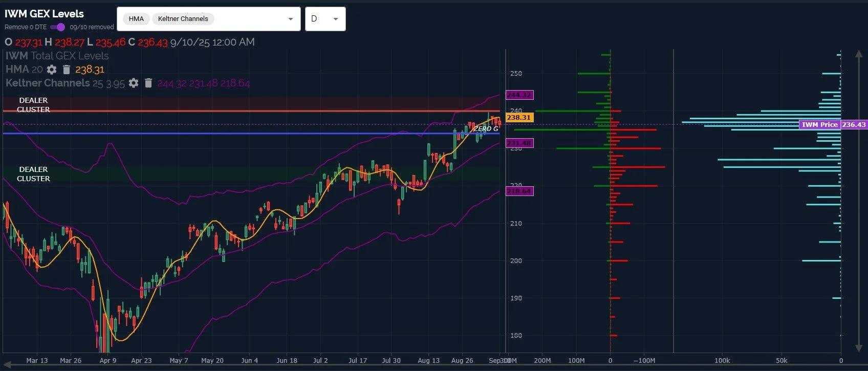Click the 200M GEX axis label
868x371 pixels.
tap(542, 360)
